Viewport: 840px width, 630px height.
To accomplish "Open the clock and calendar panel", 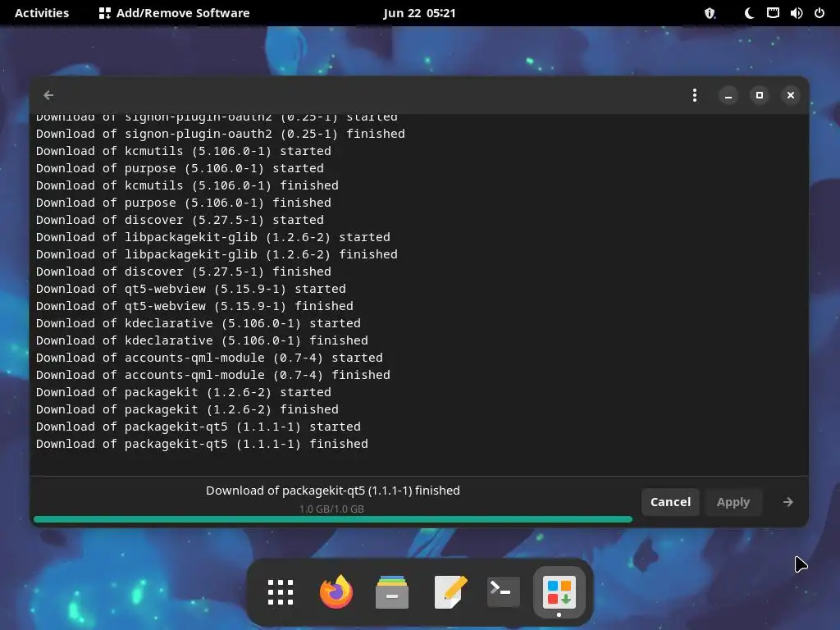I will [419, 13].
